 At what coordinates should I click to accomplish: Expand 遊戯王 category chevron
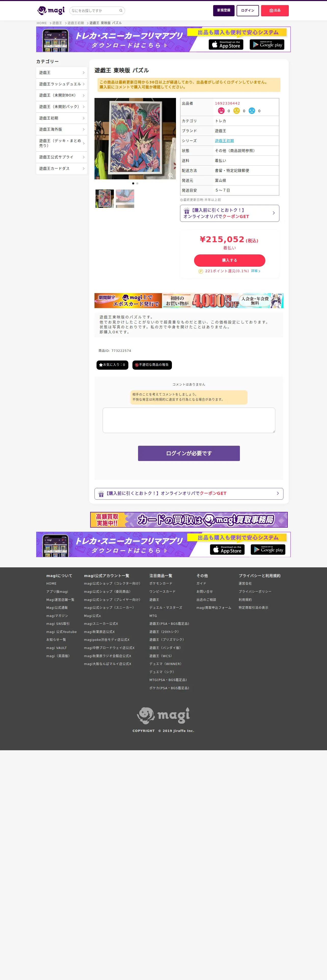(83, 73)
